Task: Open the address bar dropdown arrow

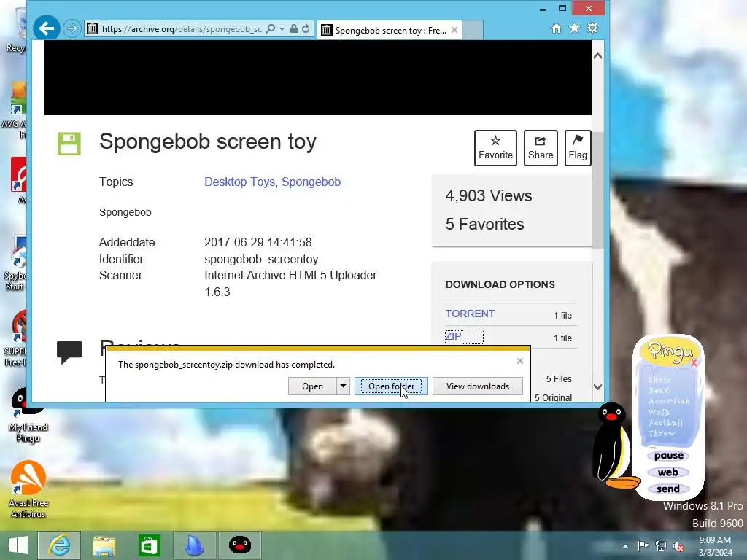Action: coord(282,29)
